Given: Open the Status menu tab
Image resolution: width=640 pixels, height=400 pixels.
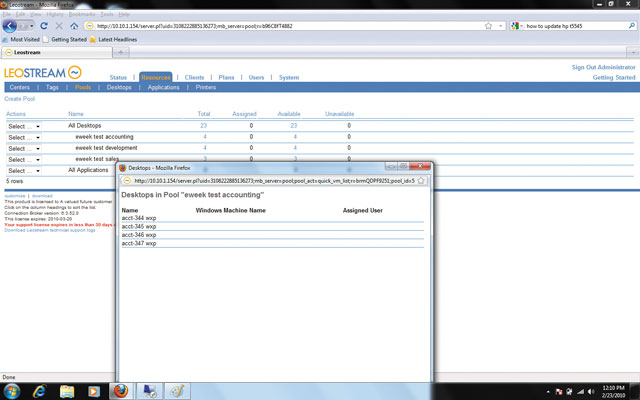Looking at the screenshot, I should pos(118,78).
